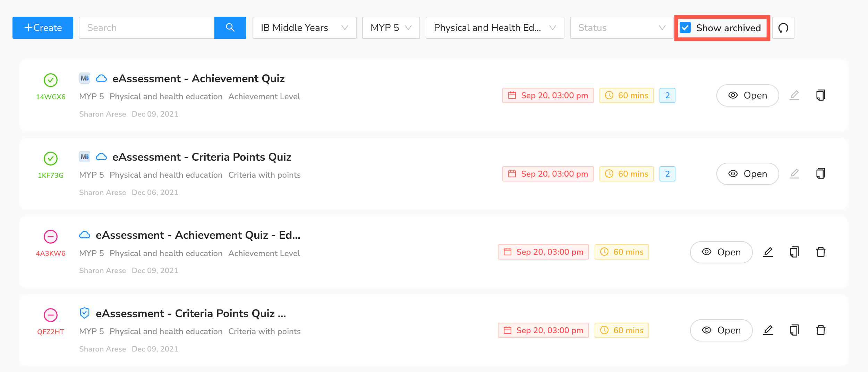Click inside the Search field
The width and height of the screenshot is (868, 372).
pyautogui.click(x=146, y=27)
